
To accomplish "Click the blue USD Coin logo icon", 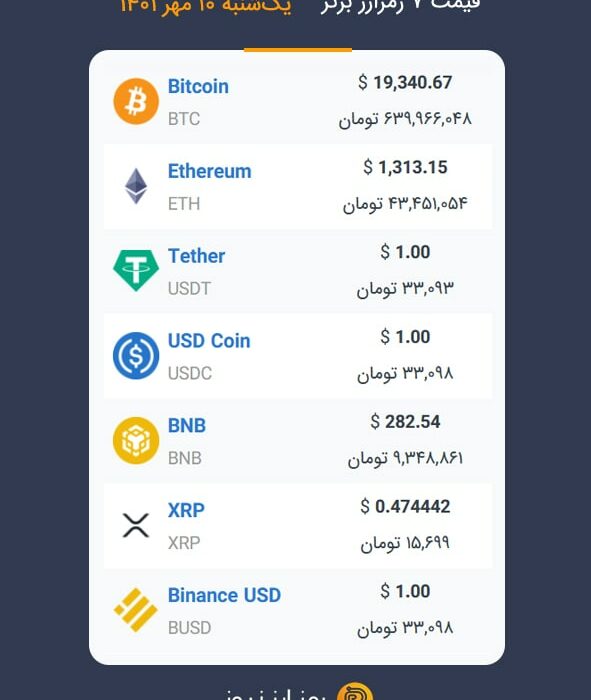I will [x=136, y=356].
